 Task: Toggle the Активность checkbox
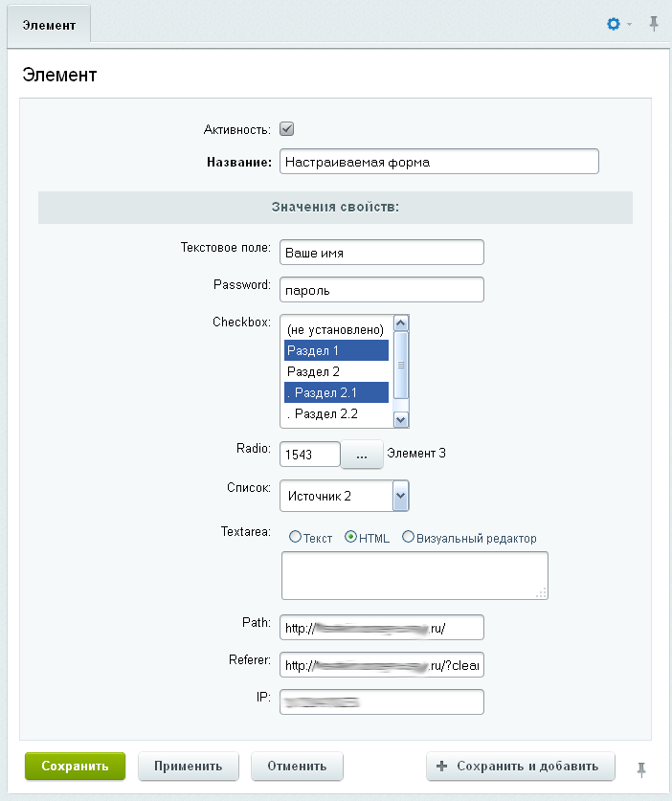click(x=286, y=129)
